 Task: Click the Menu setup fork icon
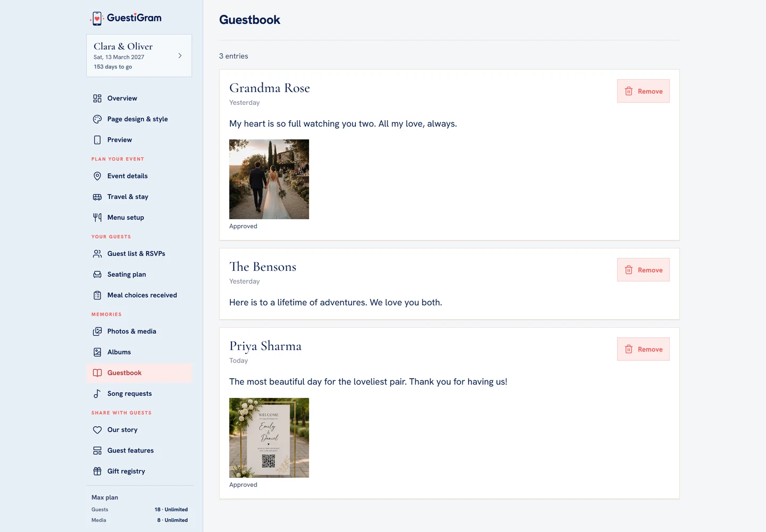click(x=97, y=218)
